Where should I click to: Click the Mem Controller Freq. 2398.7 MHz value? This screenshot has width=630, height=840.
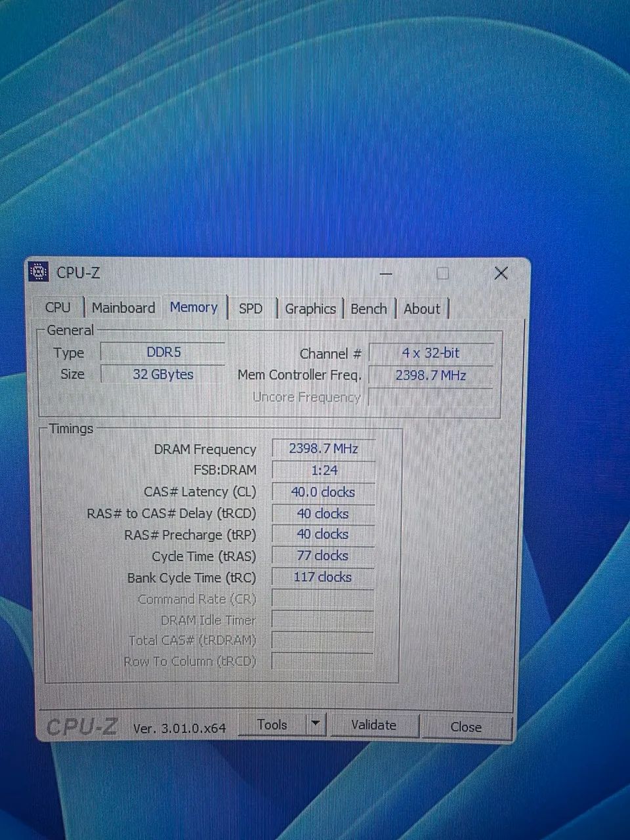[430, 375]
